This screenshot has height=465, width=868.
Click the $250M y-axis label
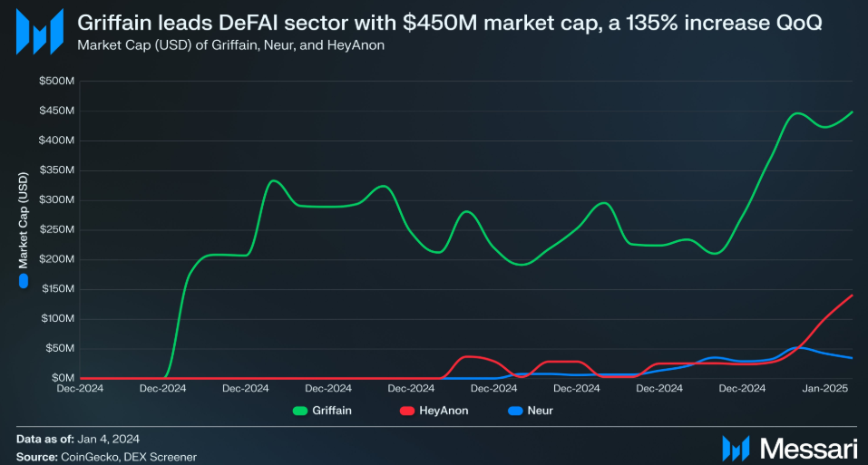tap(56, 229)
